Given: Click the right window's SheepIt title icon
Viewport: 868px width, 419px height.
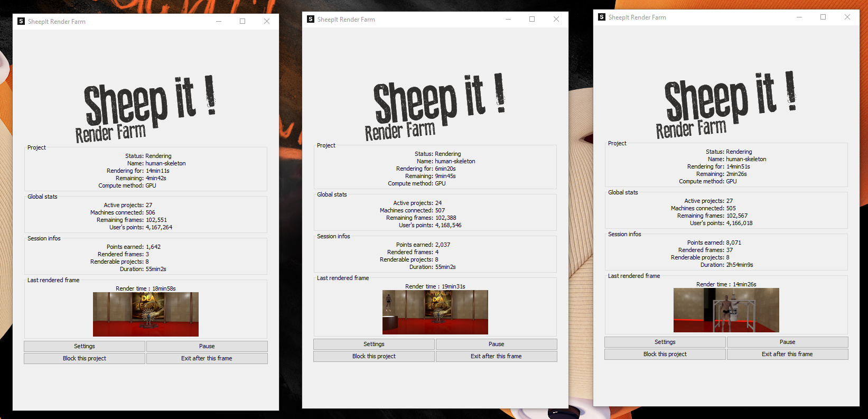Looking at the screenshot, I should click(x=602, y=17).
